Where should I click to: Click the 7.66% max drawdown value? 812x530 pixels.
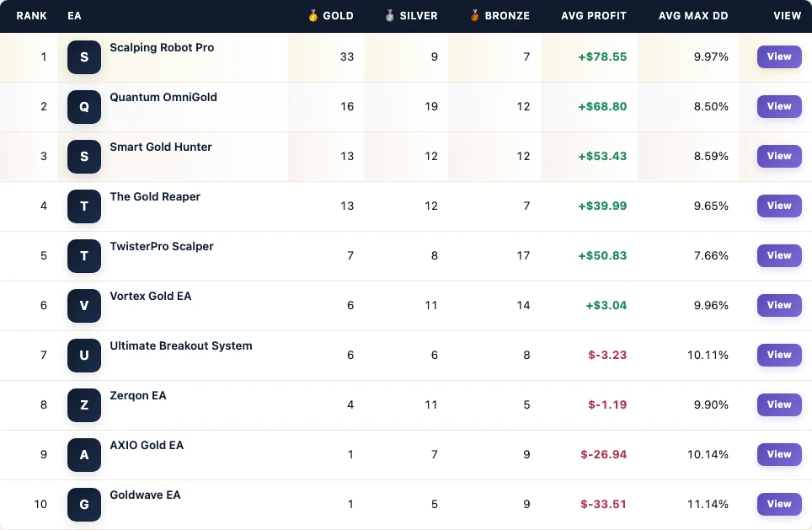[x=711, y=256]
